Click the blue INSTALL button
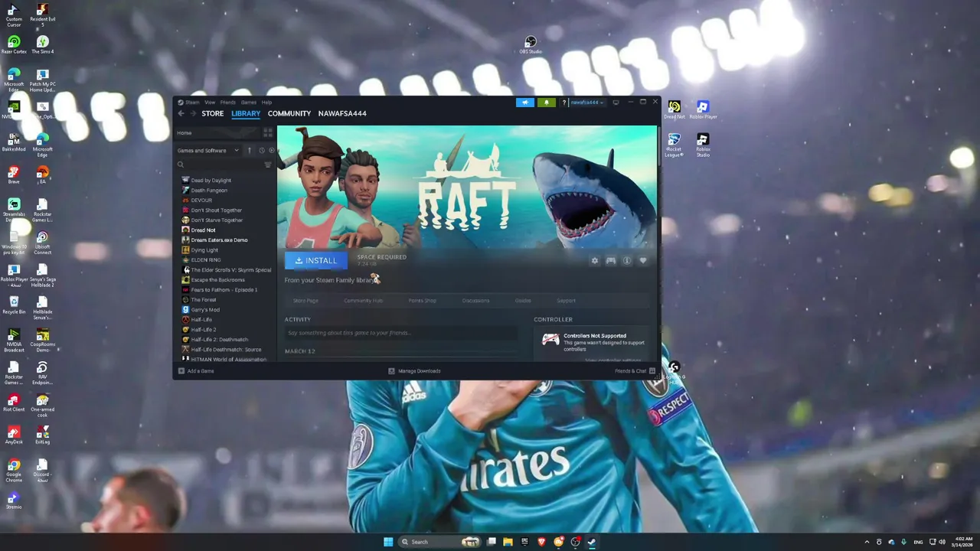 click(316, 261)
